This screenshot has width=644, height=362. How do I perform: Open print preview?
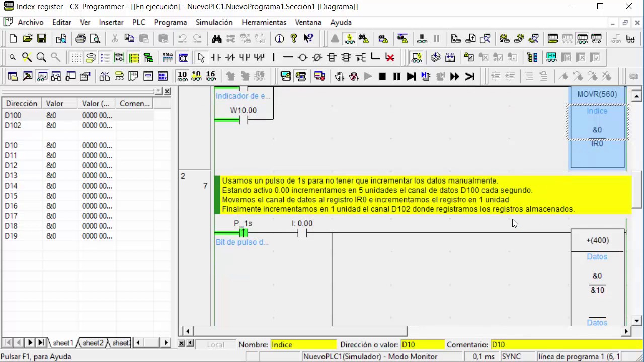pyautogui.click(x=95, y=39)
